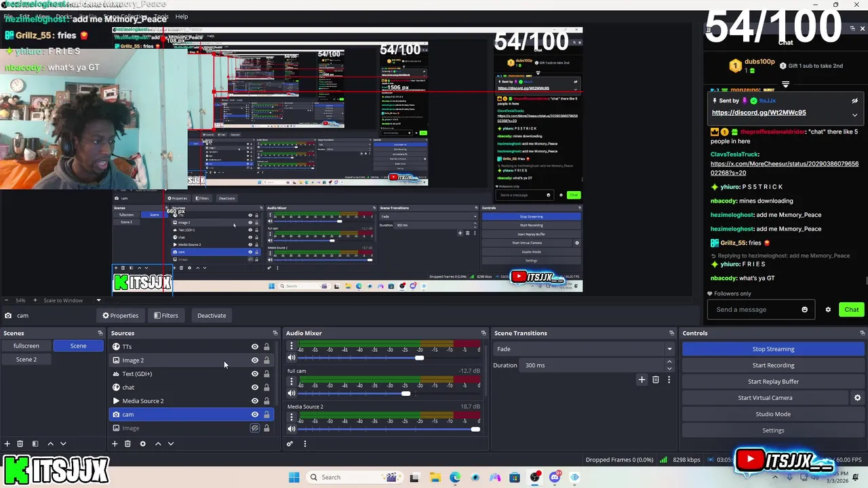This screenshot has width=868, height=488.
Task: Add a new scene with plus icon
Action: point(7,444)
